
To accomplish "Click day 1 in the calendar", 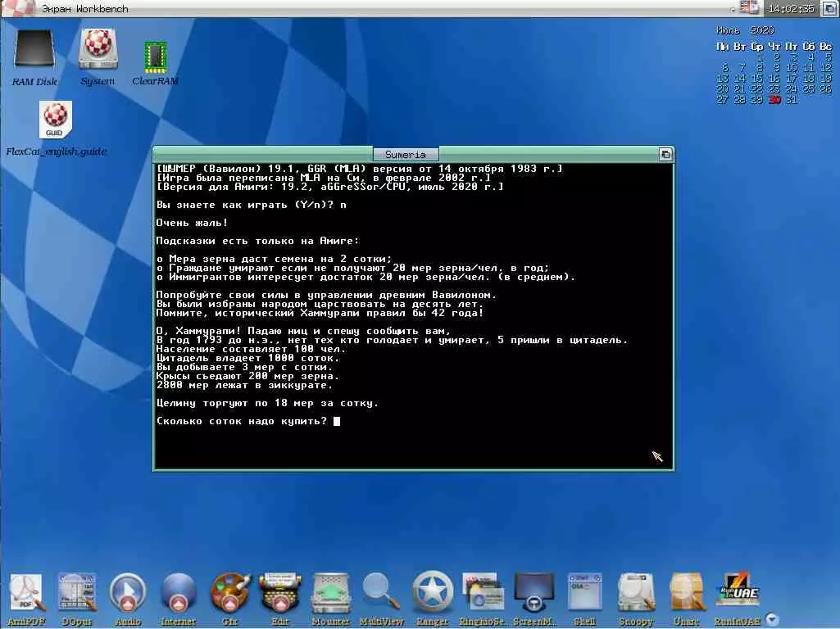I will (760, 57).
